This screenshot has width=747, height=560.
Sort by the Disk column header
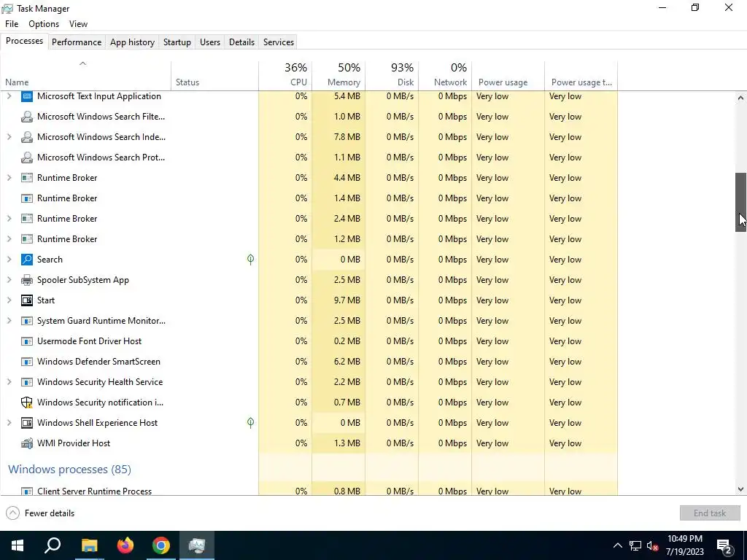[392, 76]
